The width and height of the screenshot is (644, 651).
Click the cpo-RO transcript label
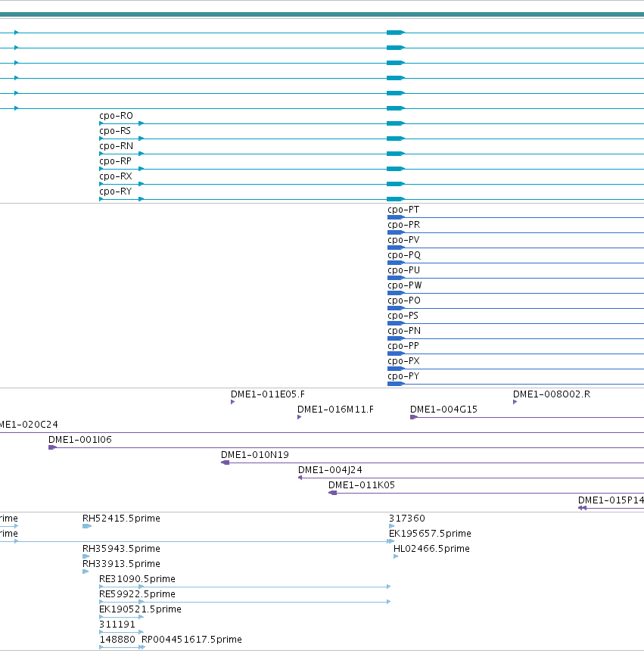(x=117, y=116)
